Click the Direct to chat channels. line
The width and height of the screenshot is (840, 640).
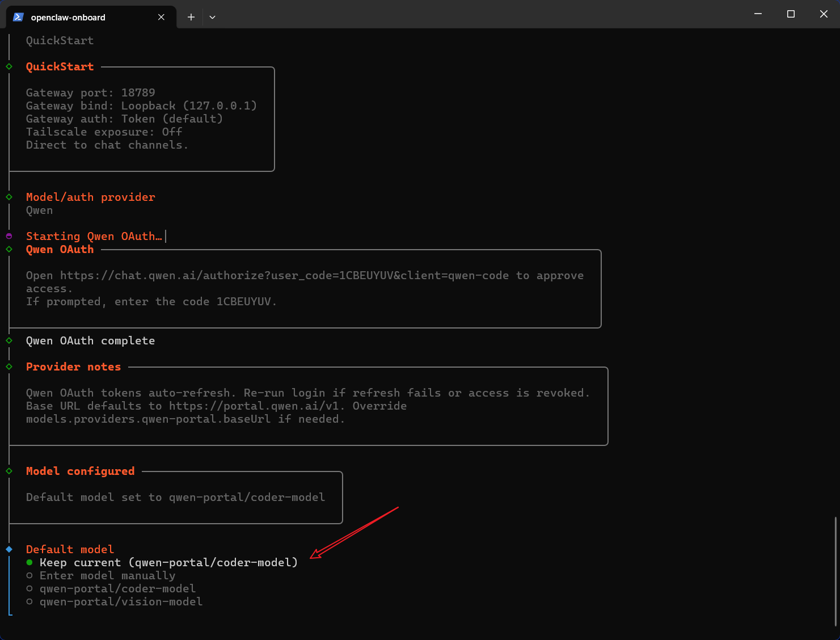[x=107, y=145]
